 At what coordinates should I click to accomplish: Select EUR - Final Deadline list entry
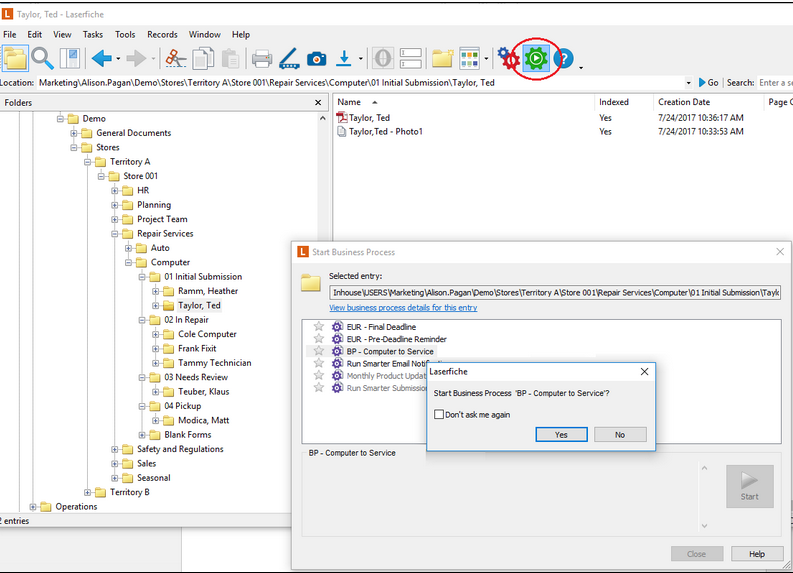point(381,327)
